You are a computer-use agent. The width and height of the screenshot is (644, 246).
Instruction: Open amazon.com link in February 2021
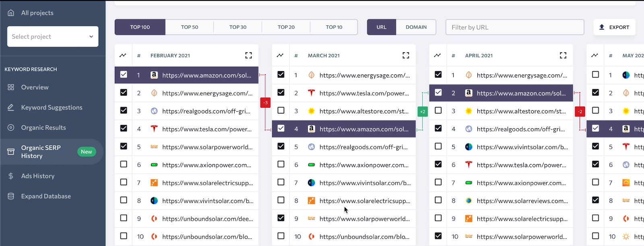206,75
